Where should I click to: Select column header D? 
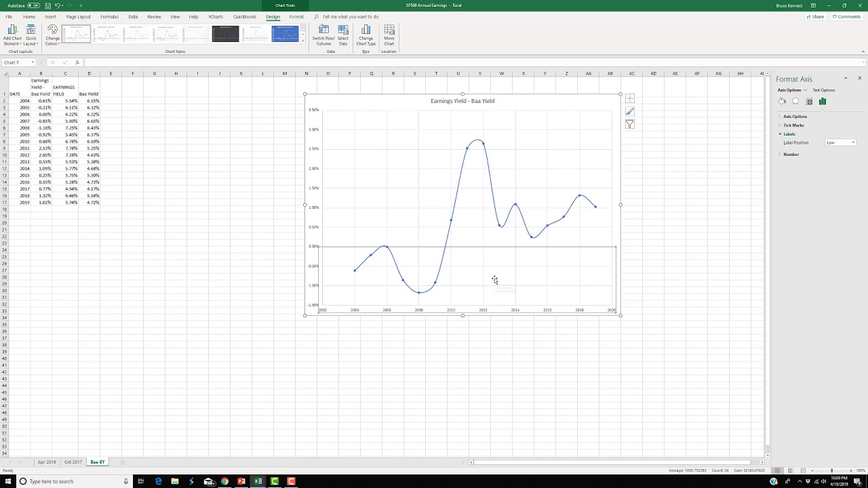point(89,73)
